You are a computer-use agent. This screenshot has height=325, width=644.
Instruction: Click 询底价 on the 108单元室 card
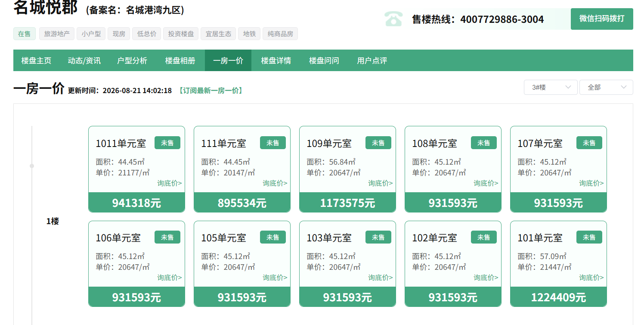click(x=486, y=183)
